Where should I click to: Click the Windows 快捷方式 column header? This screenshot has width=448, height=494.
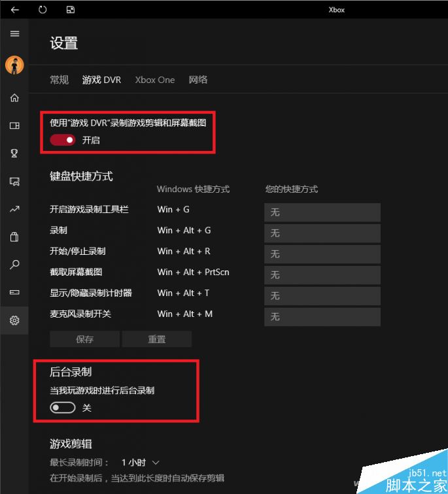point(193,189)
